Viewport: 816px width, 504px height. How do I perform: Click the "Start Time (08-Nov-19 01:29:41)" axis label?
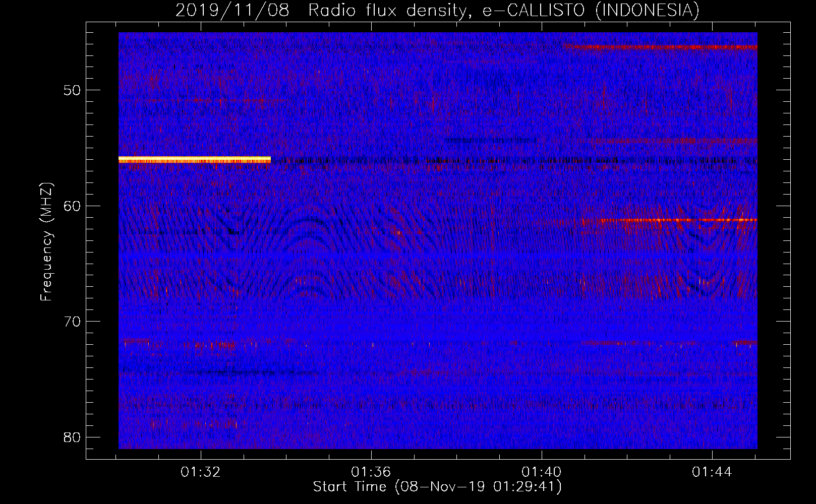(x=437, y=487)
